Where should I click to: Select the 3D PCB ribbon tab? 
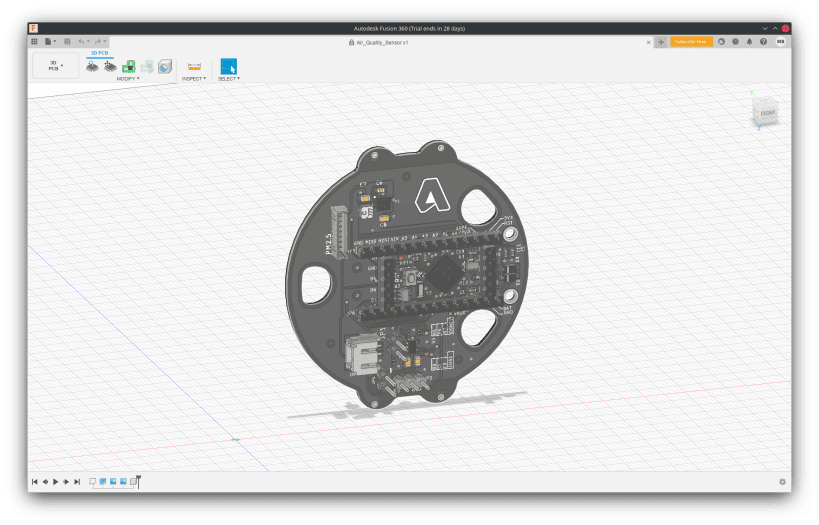[100, 52]
